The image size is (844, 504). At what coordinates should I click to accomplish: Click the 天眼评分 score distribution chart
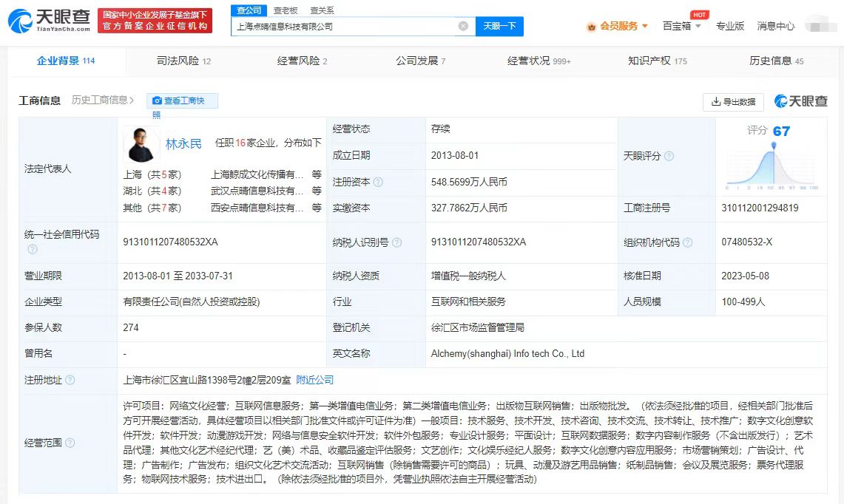point(772,167)
